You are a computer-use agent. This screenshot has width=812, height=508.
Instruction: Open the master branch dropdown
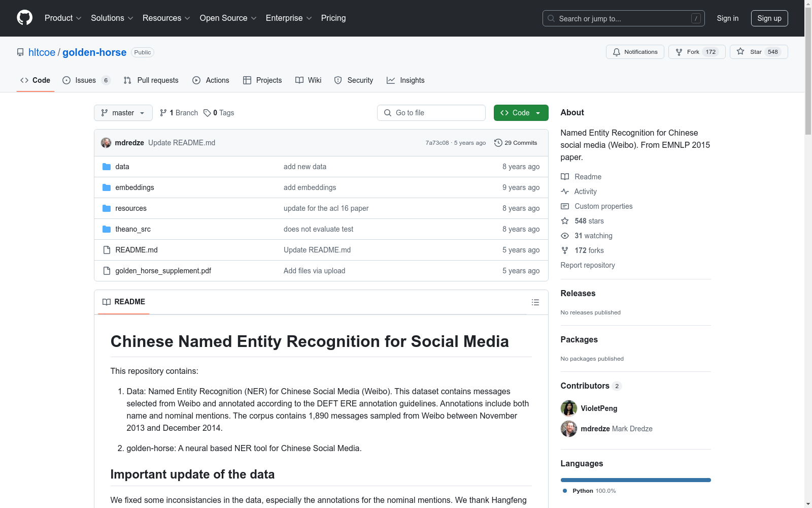tap(123, 113)
